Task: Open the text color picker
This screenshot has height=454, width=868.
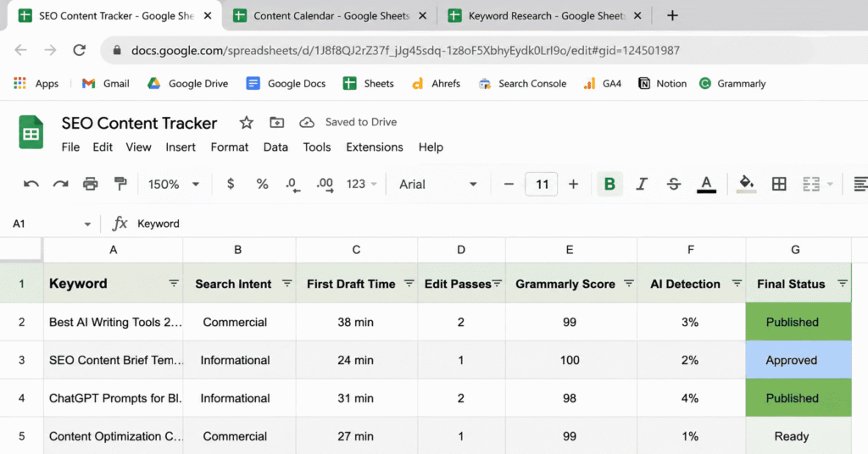Action: (x=706, y=184)
